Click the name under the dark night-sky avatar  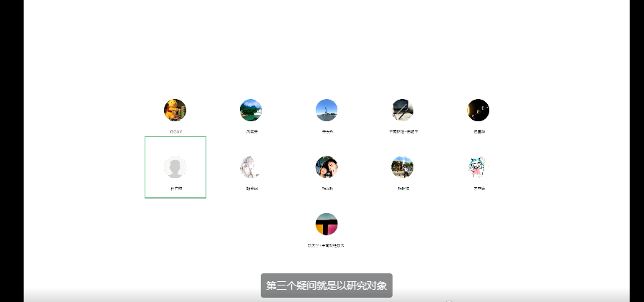click(479, 131)
